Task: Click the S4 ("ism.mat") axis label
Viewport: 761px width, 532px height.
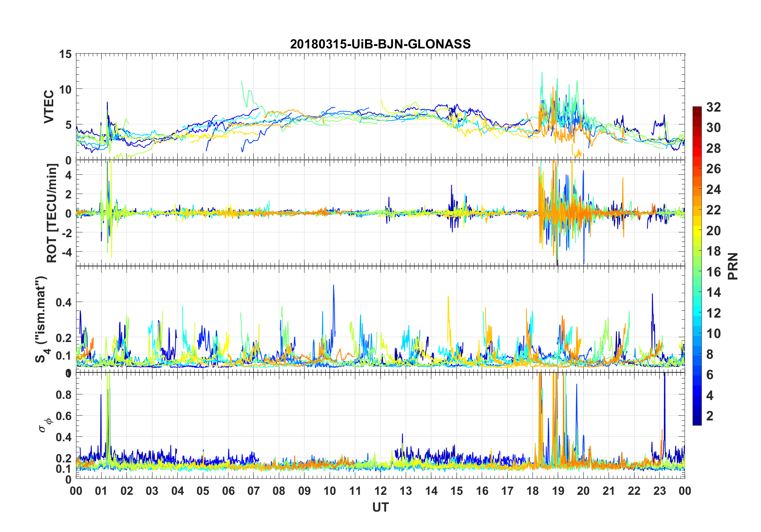Action: coord(42,320)
